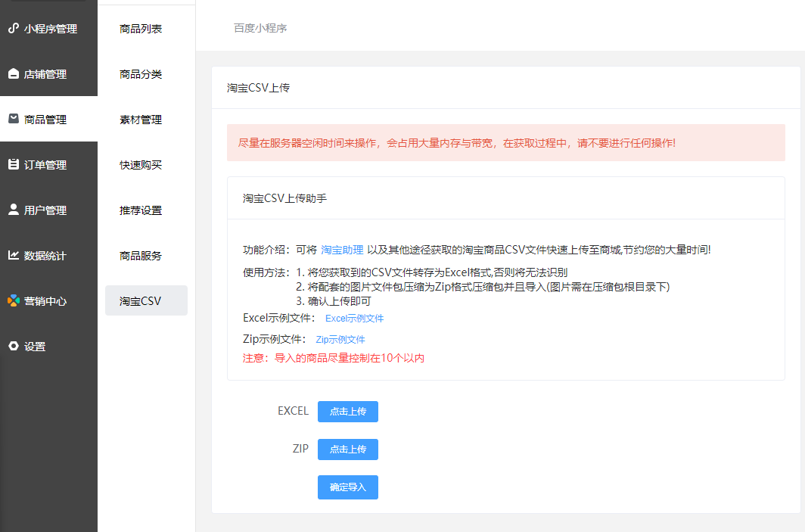Go to 商品分类 in the submenu
The image size is (805, 532).
point(141,74)
